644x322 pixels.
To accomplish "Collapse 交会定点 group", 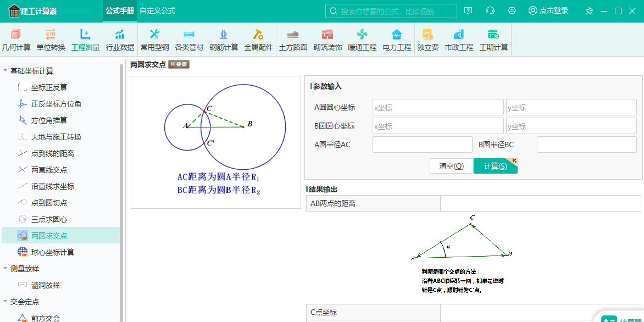I will point(5,302).
